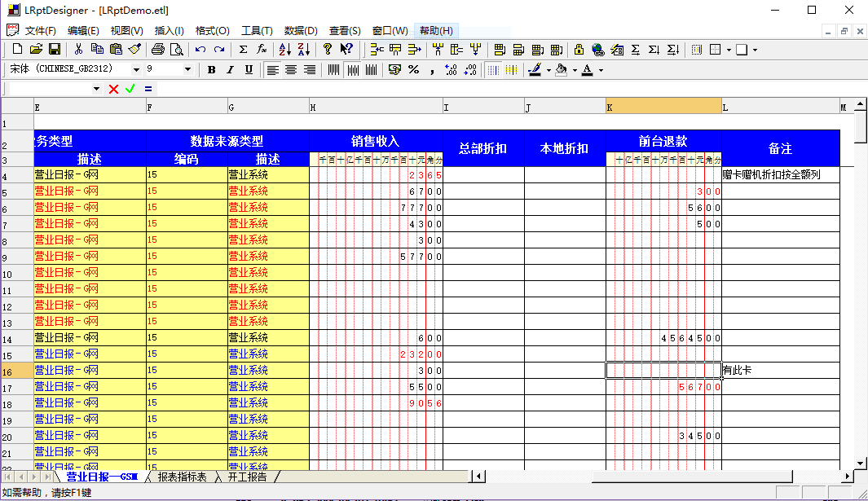The width and height of the screenshot is (868, 501).
Task: Expand the outer frame dropdown arrow
Action: click(x=755, y=50)
